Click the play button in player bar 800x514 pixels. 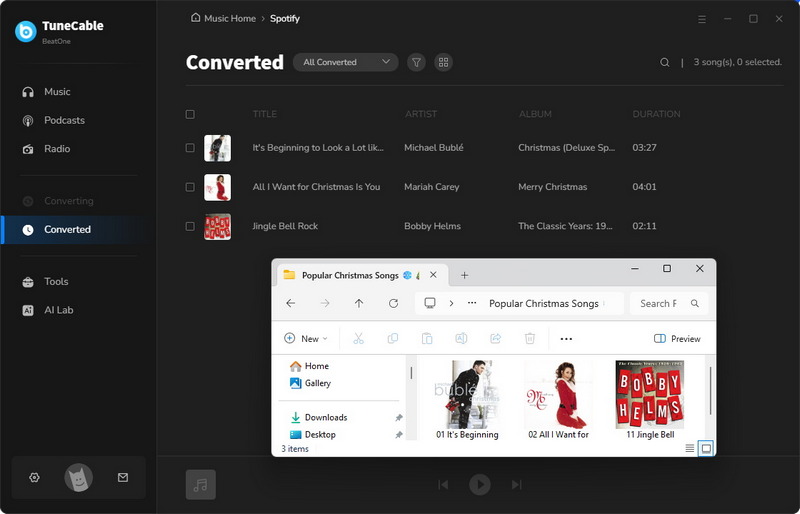[480, 484]
